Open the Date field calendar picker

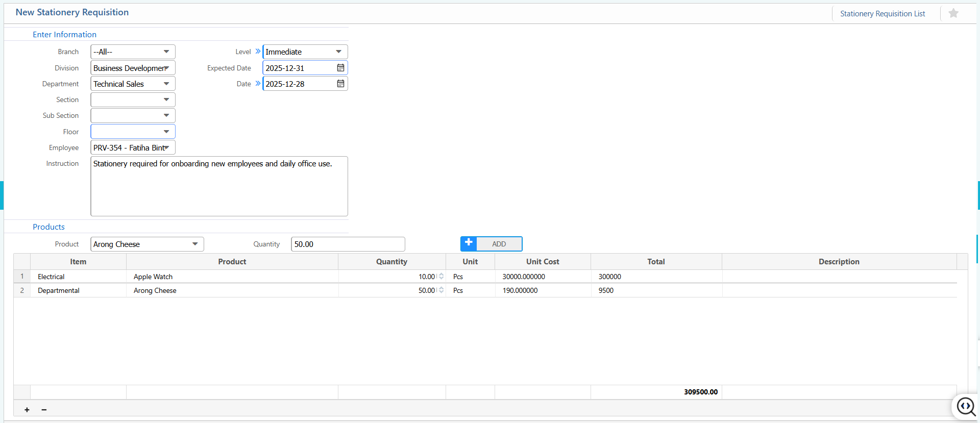[340, 84]
